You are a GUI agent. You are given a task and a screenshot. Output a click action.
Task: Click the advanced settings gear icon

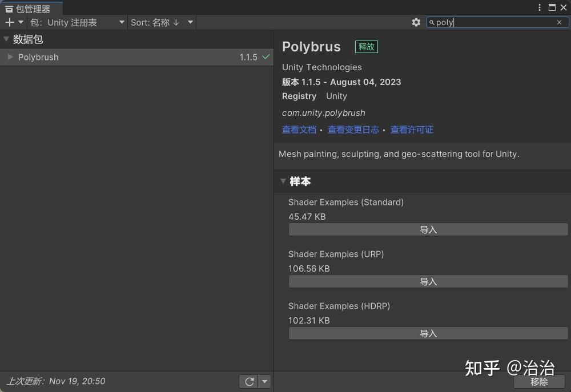[416, 22]
